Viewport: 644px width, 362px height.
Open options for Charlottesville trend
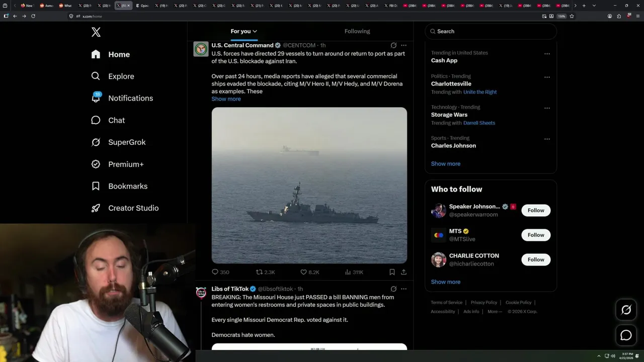547,77
